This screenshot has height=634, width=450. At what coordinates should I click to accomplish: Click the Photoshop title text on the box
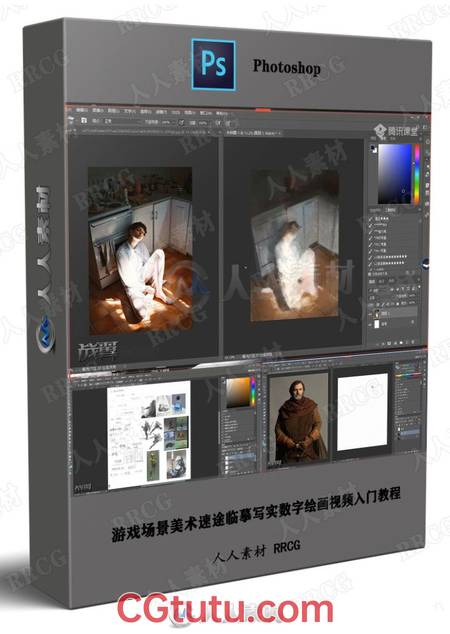[x=286, y=67]
